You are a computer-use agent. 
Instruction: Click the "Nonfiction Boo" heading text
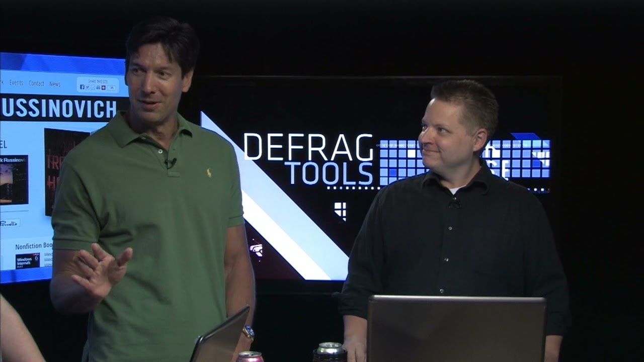click(x=34, y=246)
